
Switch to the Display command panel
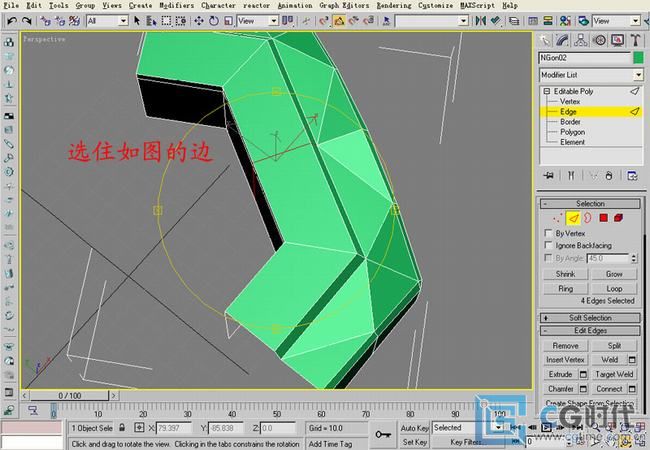(x=617, y=40)
